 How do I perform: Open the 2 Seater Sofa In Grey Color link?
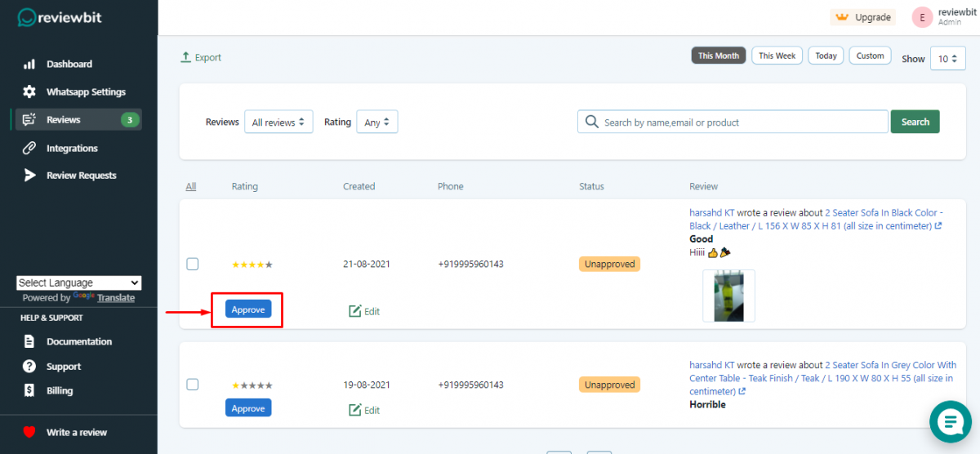point(821,378)
